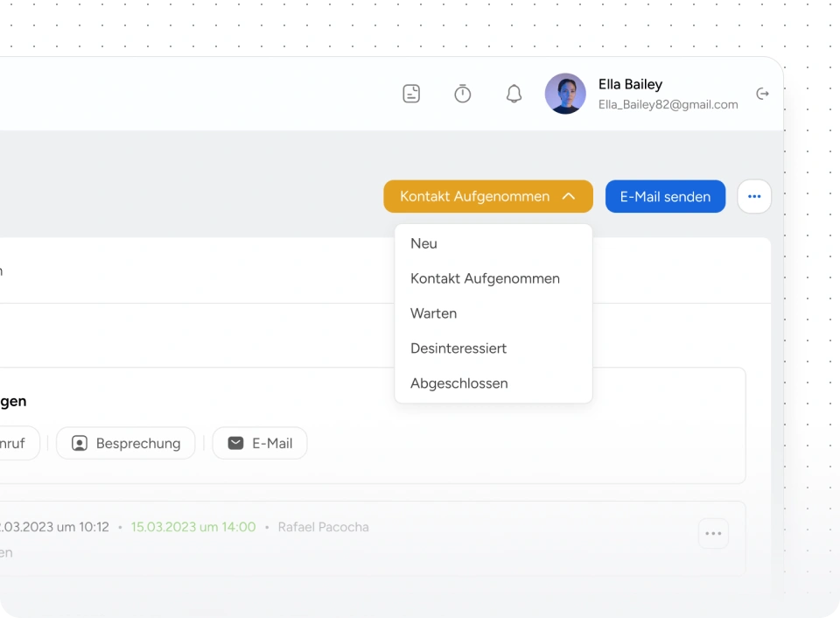
Task: Click the Rafael Pacocha name in activity
Action: click(x=323, y=527)
